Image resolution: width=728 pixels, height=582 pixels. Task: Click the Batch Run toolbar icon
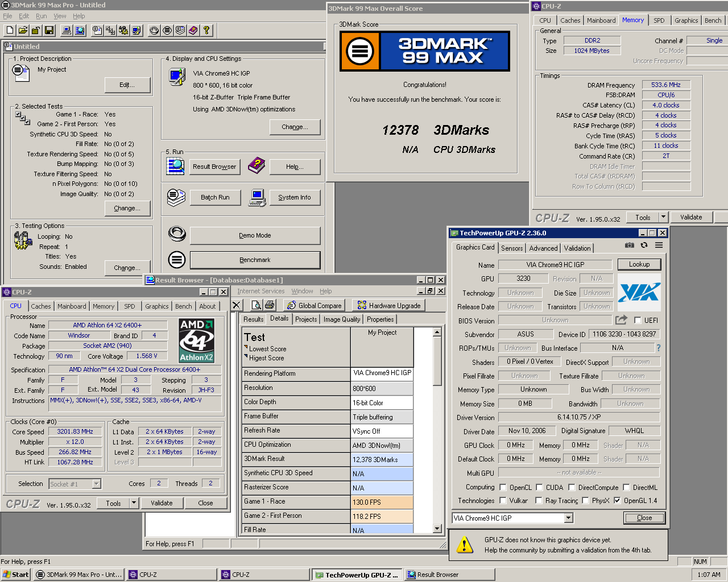(x=180, y=31)
